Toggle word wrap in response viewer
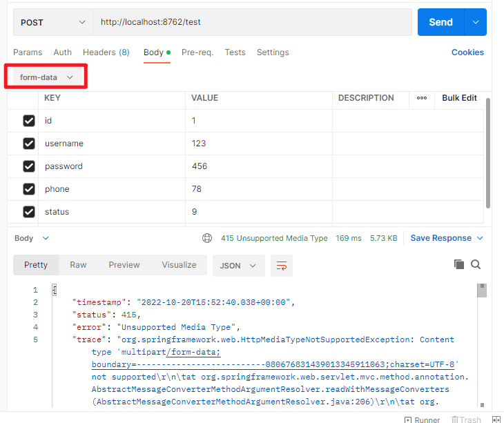Screen dimensions: 504x423 click(x=282, y=266)
